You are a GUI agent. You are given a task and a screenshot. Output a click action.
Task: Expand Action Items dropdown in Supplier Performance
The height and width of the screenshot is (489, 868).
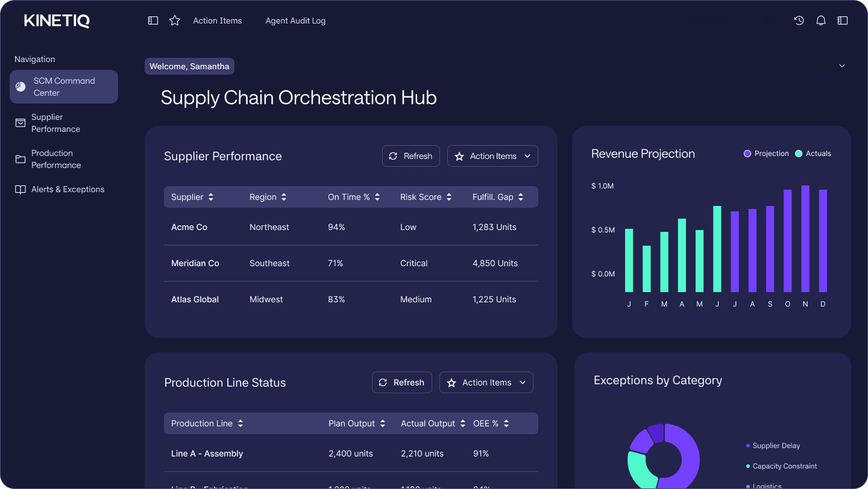tap(492, 156)
